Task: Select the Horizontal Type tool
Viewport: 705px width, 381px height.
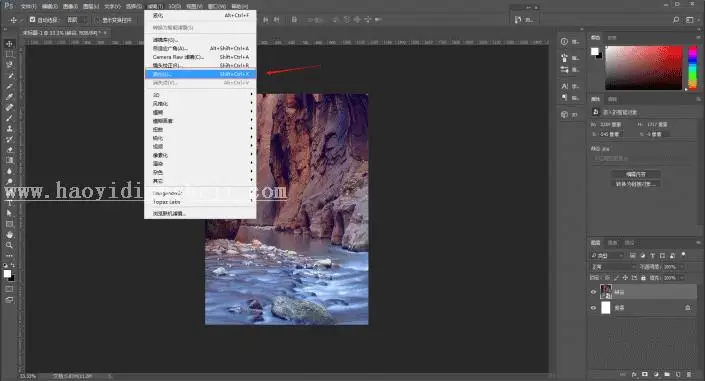Action: (x=9, y=203)
